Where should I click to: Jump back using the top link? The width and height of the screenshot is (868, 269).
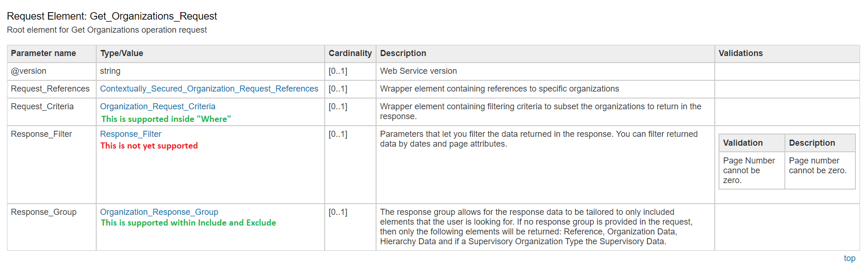pyautogui.click(x=849, y=258)
